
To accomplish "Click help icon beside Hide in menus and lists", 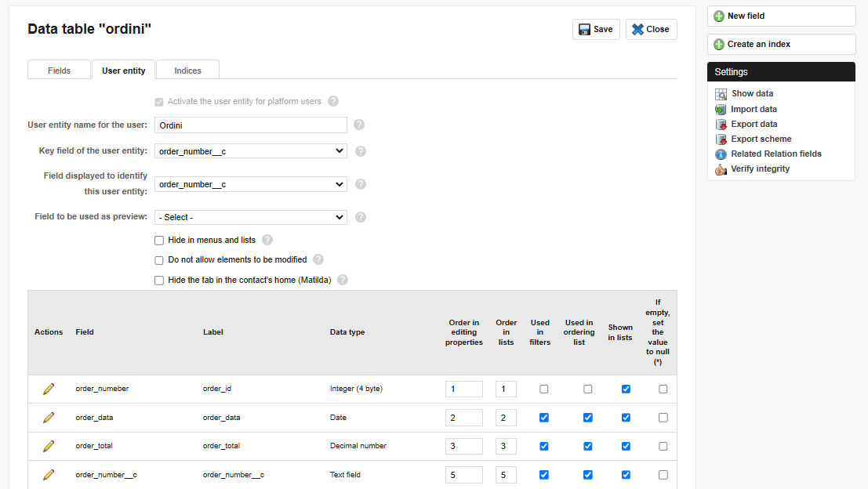I will [267, 240].
